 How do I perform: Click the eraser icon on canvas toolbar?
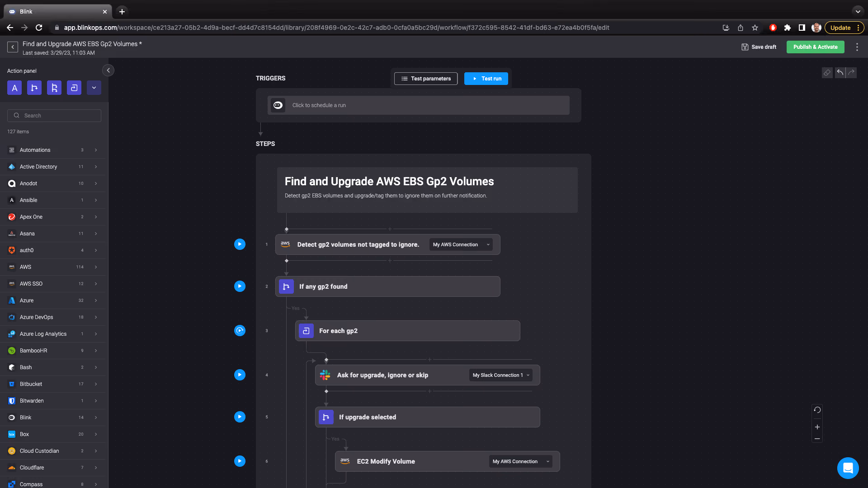click(x=827, y=73)
